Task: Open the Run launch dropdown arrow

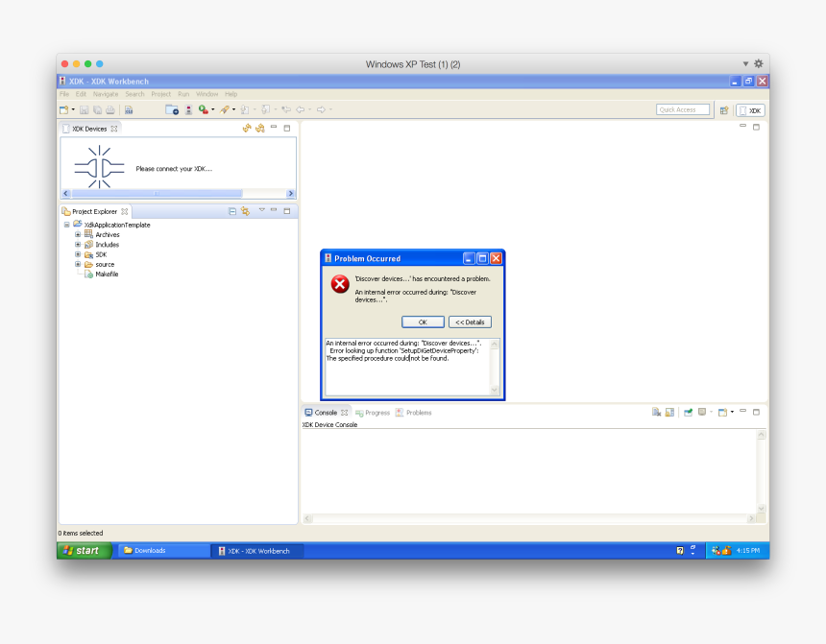Action: click(213, 109)
